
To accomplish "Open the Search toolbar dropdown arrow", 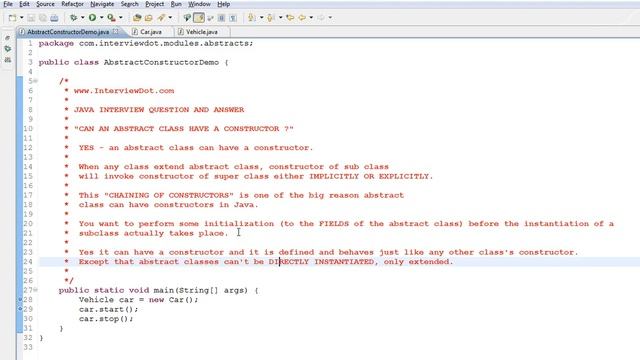I will (x=170, y=18).
